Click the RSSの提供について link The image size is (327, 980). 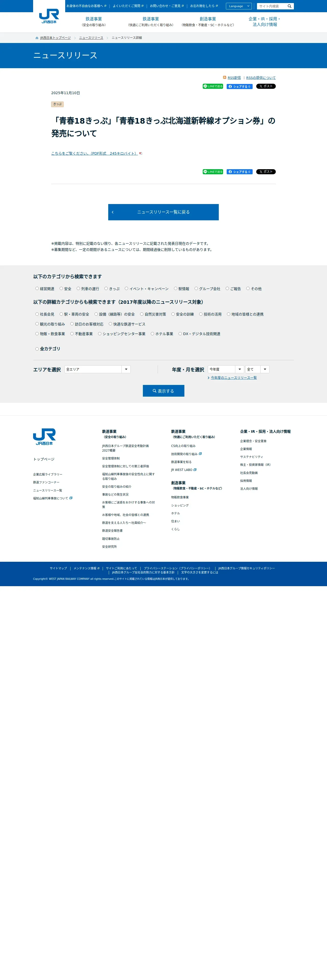261,78
